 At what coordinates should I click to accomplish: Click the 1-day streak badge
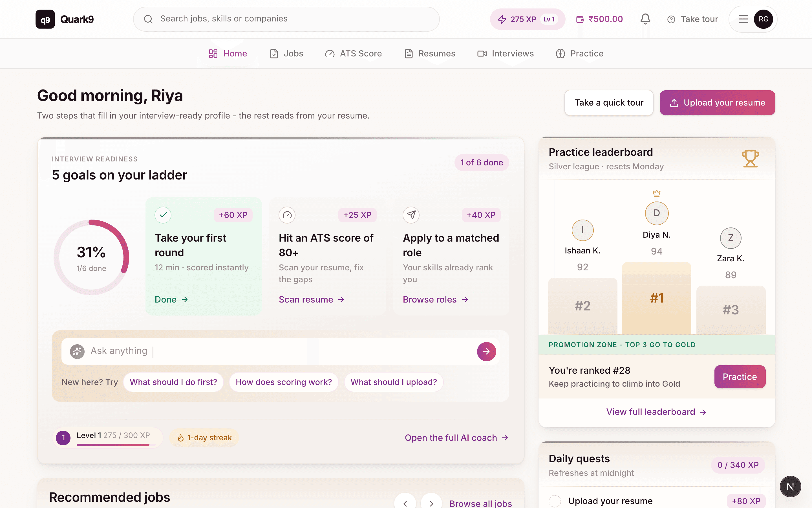(204, 438)
